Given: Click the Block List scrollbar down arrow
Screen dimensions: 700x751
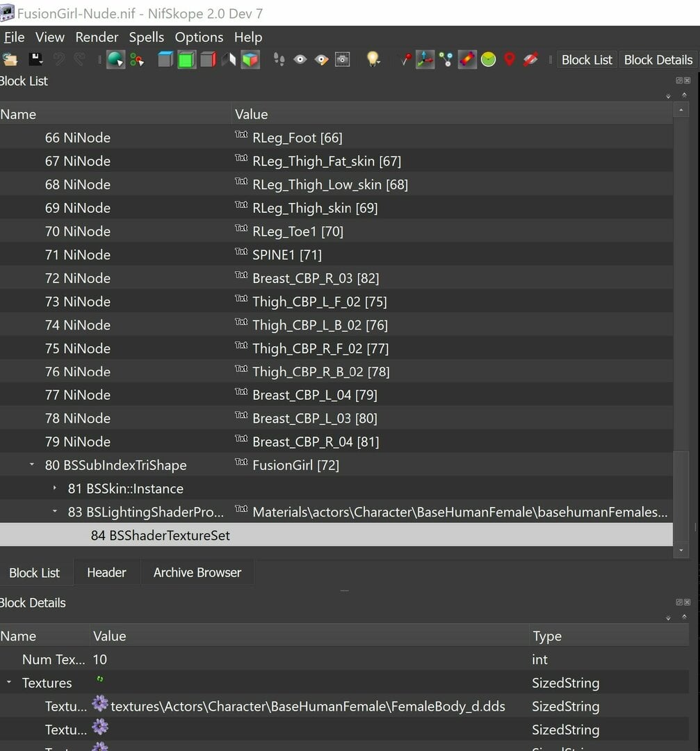Looking at the screenshot, I should click(x=681, y=550).
